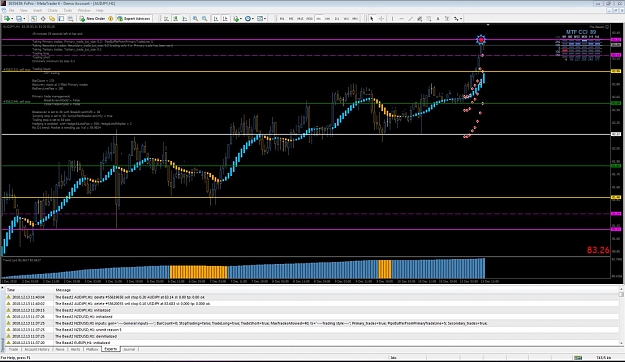Select the Horizontal Line drawing tool
This screenshot has height=362, width=625.
click(x=401, y=18)
